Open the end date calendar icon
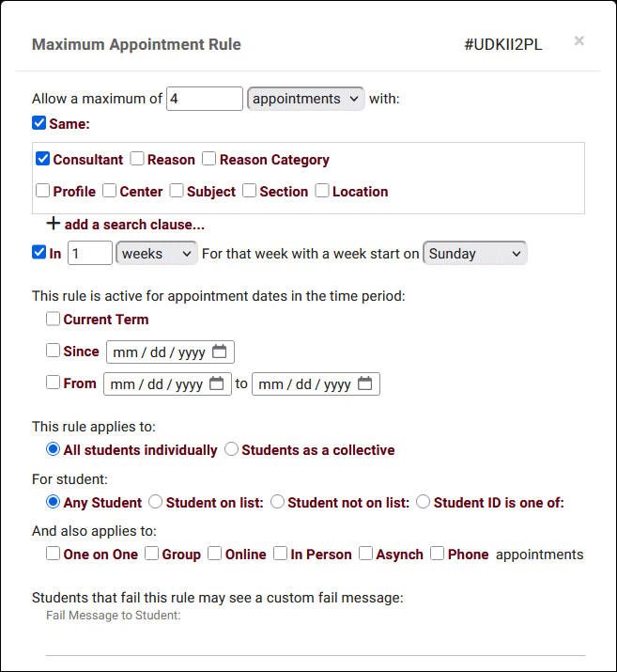This screenshot has width=617, height=672. click(364, 383)
